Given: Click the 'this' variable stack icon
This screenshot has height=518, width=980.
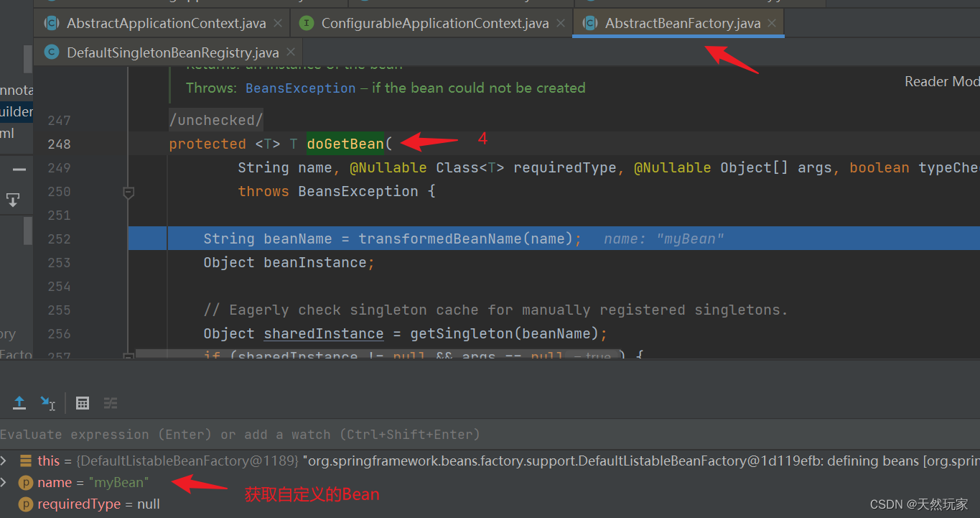Looking at the screenshot, I should point(26,461).
